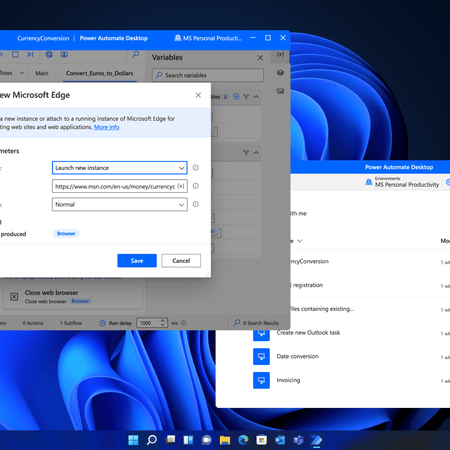This screenshot has height=450, width=450.
Task: Filter input/output variables funnel icon
Action: pos(246,97)
